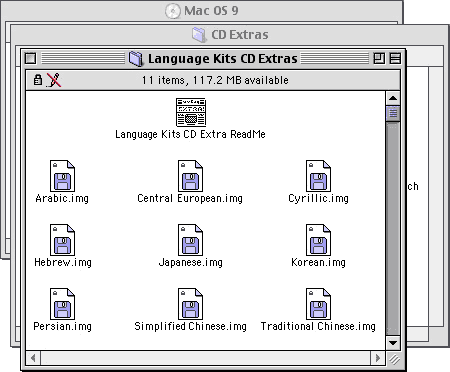Click the vertical scrollbar down arrow

[x=393, y=343]
